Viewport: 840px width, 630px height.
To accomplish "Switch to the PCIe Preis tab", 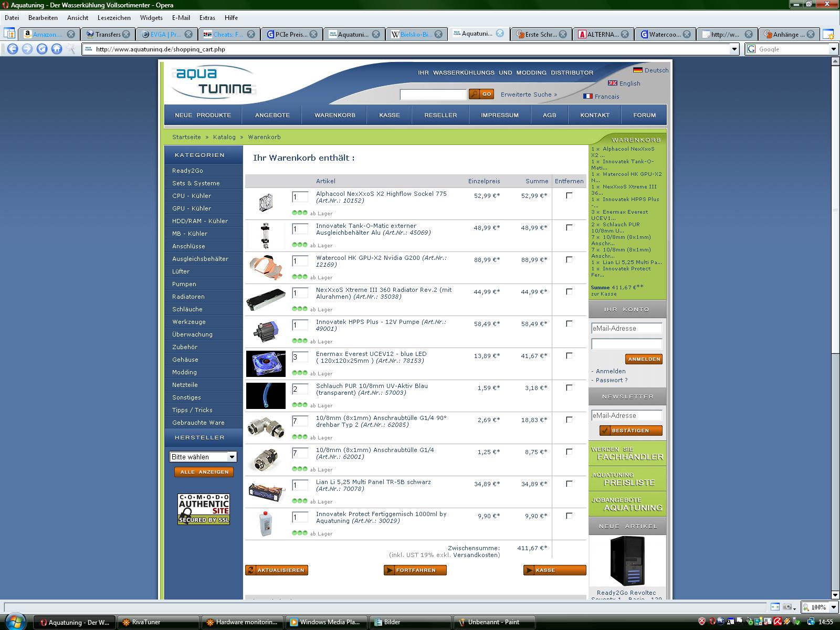I will click(x=291, y=34).
